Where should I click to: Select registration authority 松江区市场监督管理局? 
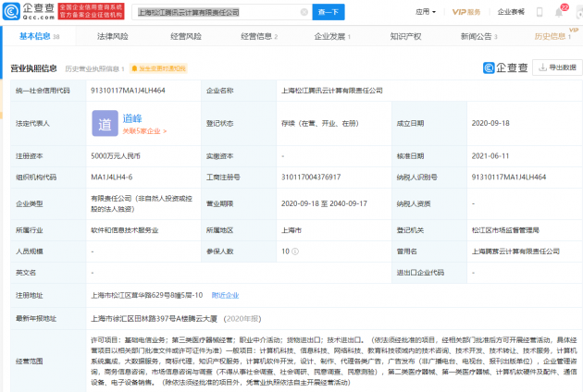505,230
